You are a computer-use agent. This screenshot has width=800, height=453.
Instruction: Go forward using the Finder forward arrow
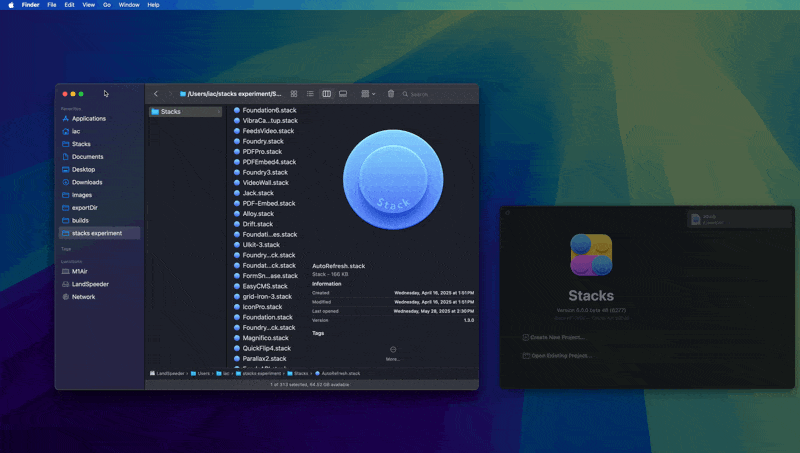pyautogui.click(x=170, y=94)
